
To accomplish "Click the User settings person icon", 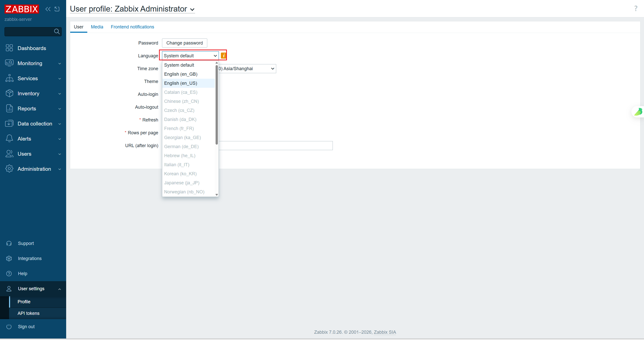I will click(x=9, y=289).
